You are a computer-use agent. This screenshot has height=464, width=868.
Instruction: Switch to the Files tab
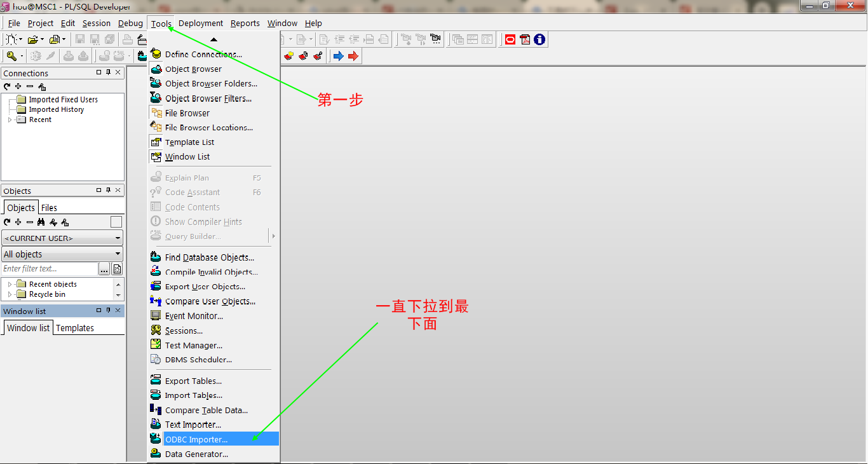click(x=48, y=207)
